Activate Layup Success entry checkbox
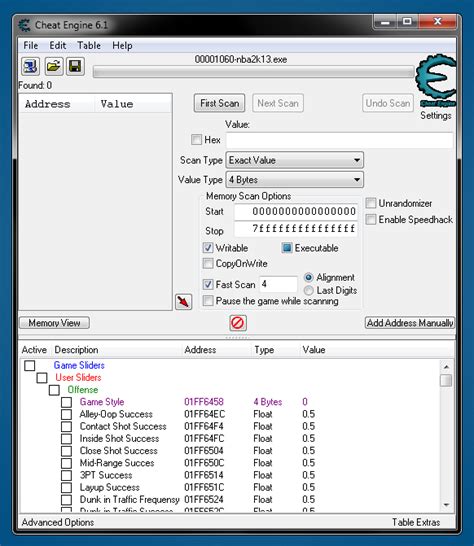Viewport: 474px width, 546px height. (66, 488)
